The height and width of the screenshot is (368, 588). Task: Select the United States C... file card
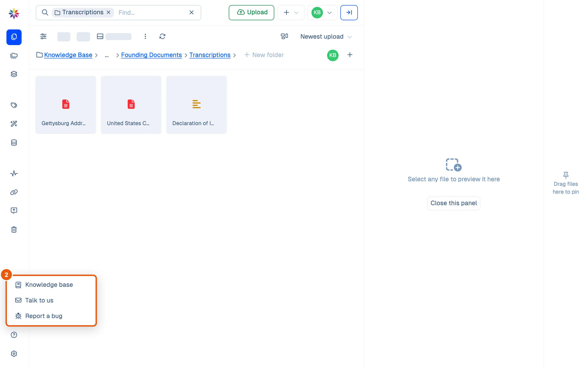pos(131,105)
